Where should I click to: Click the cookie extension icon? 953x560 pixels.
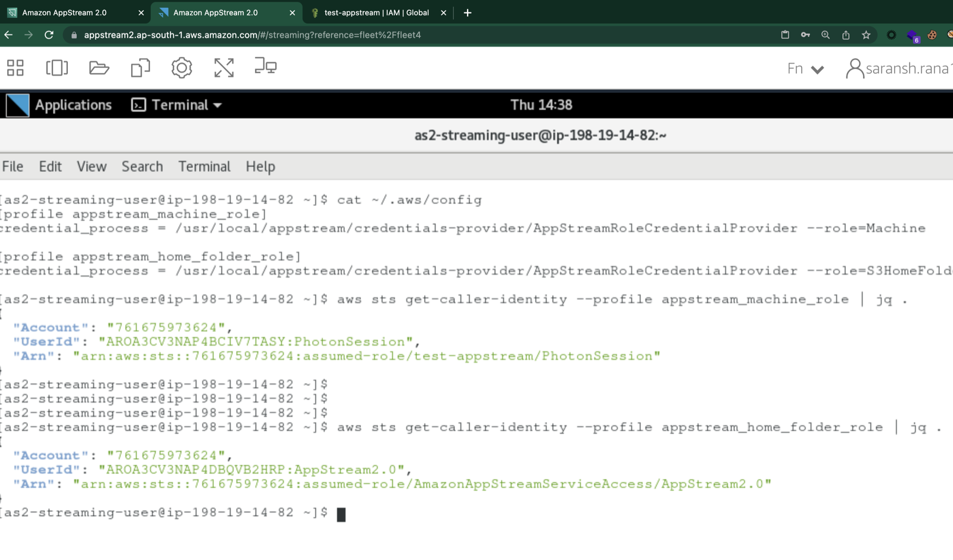[x=932, y=35]
